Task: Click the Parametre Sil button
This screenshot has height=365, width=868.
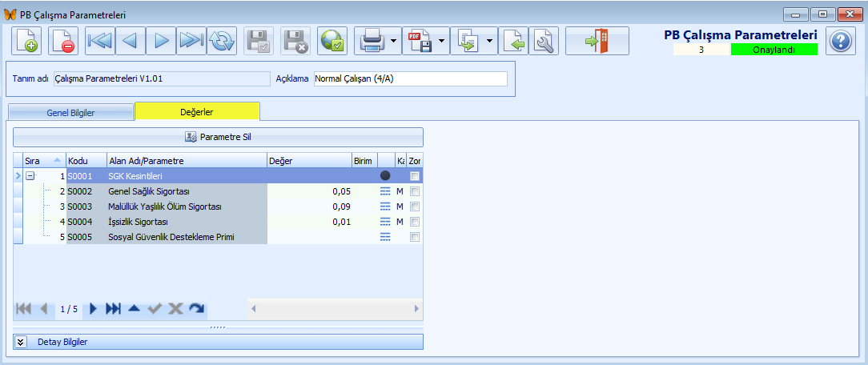Action: 218,137
